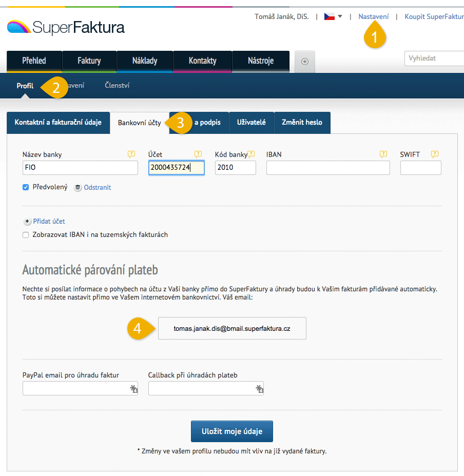
Task: Open the Nástroje main tab
Action: [261, 62]
